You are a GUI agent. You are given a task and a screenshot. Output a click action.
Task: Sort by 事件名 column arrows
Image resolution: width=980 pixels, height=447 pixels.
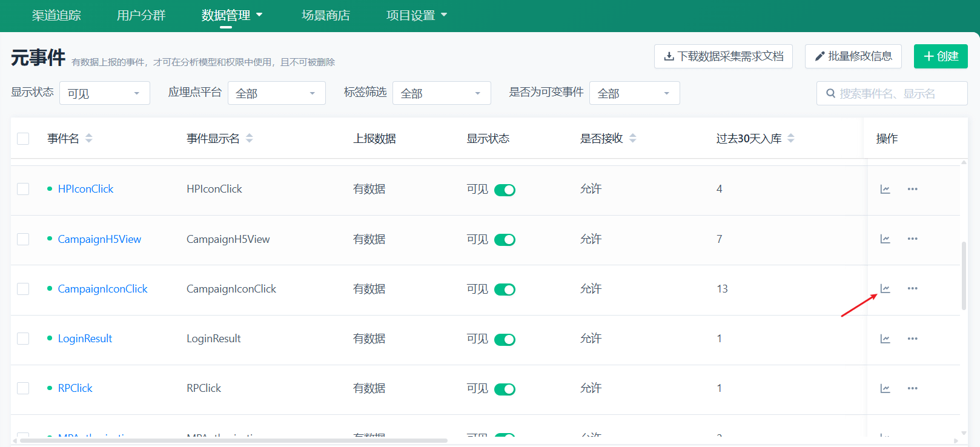(x=89, y=138)
